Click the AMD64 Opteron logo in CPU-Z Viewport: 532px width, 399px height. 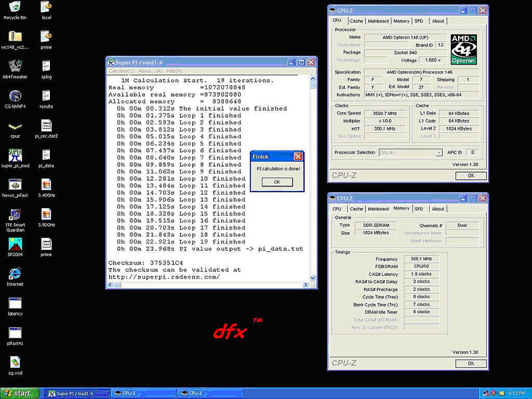[464, 49]
